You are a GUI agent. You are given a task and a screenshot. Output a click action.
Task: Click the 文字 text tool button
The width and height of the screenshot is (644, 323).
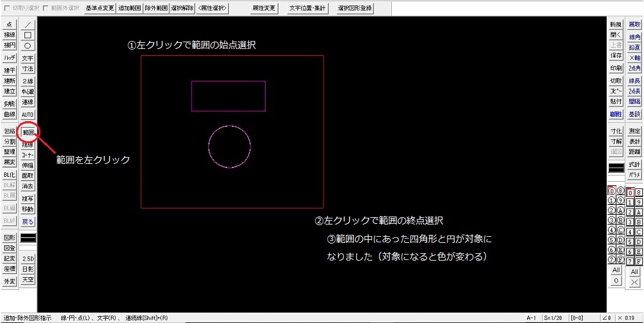[x=28, y=58]
